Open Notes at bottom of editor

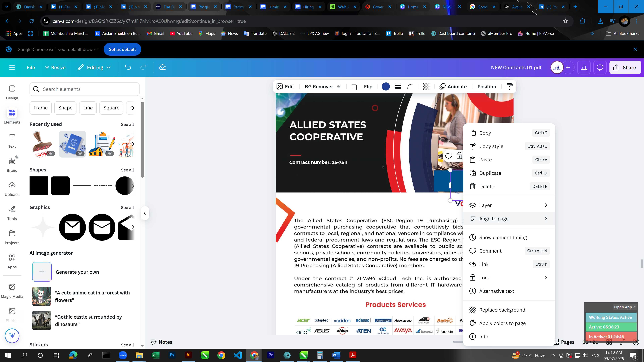161,342
